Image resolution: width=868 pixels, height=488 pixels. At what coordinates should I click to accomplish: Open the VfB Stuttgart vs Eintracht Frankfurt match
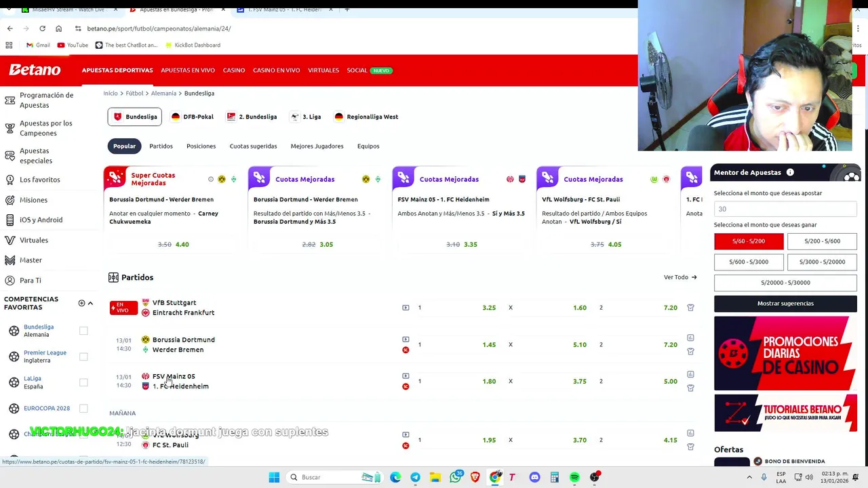[x=183, y=308]
